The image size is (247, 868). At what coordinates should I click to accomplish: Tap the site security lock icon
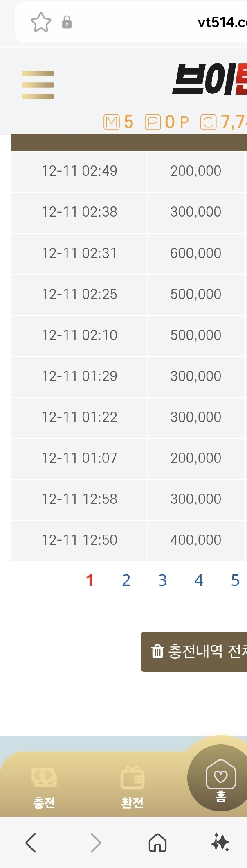click(67, 22)
